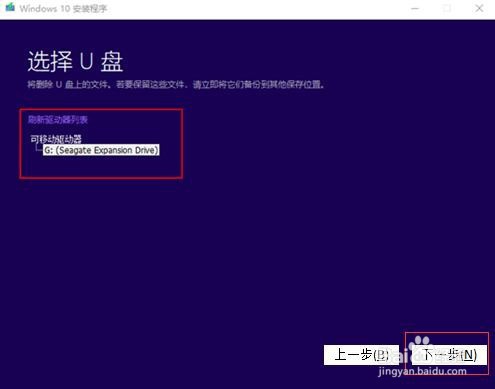Click the 可移动驱动器 tree node

[x=56, y=139]
